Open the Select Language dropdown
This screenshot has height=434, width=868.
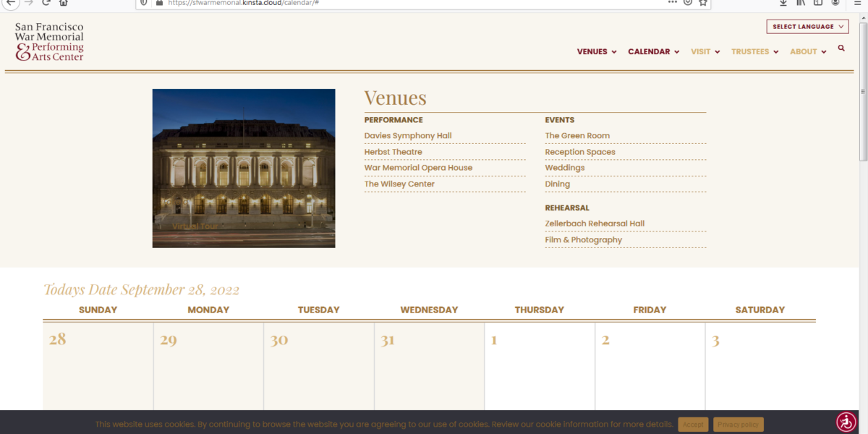(807, 27)
